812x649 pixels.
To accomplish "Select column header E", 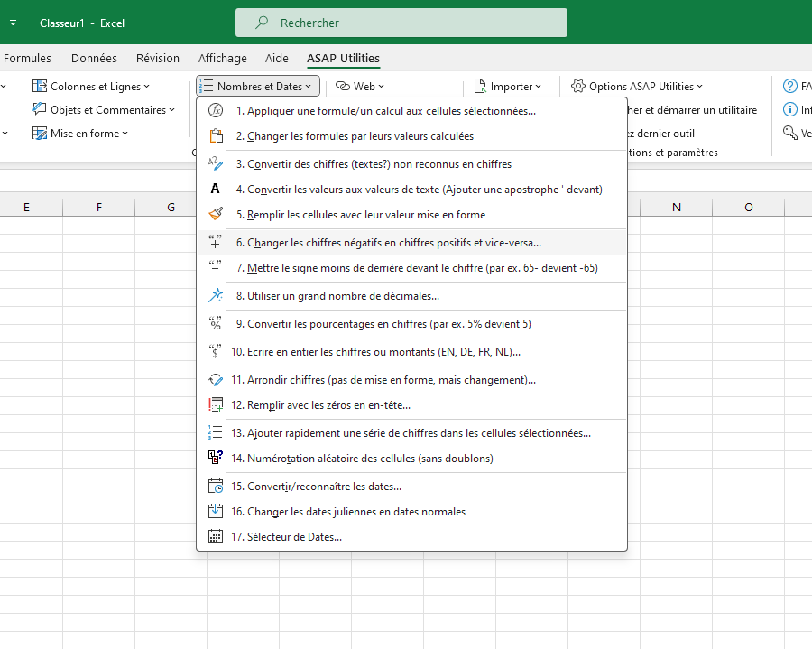I will pyautogui.click(x=26, y=208).
